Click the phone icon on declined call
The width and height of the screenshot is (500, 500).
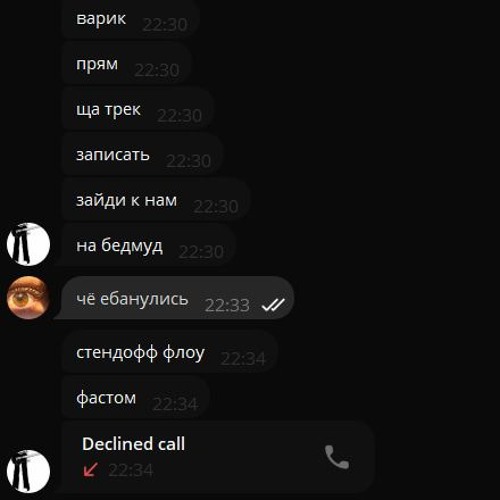337,457
